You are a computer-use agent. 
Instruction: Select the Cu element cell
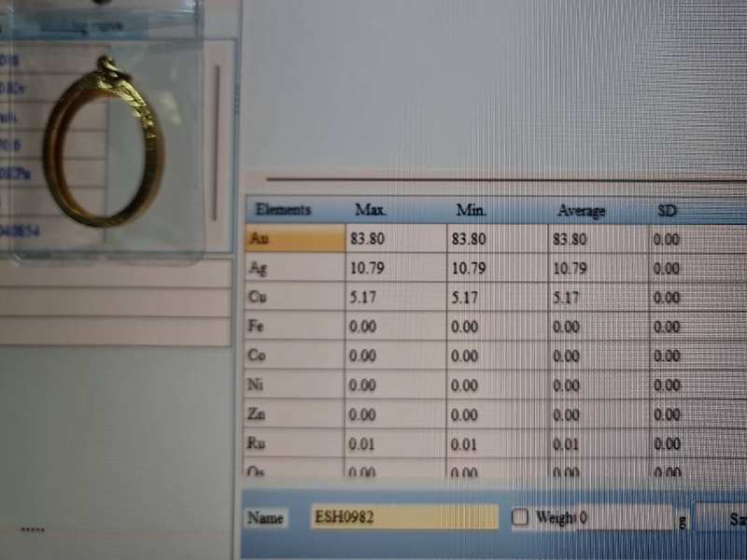[294, 298]
